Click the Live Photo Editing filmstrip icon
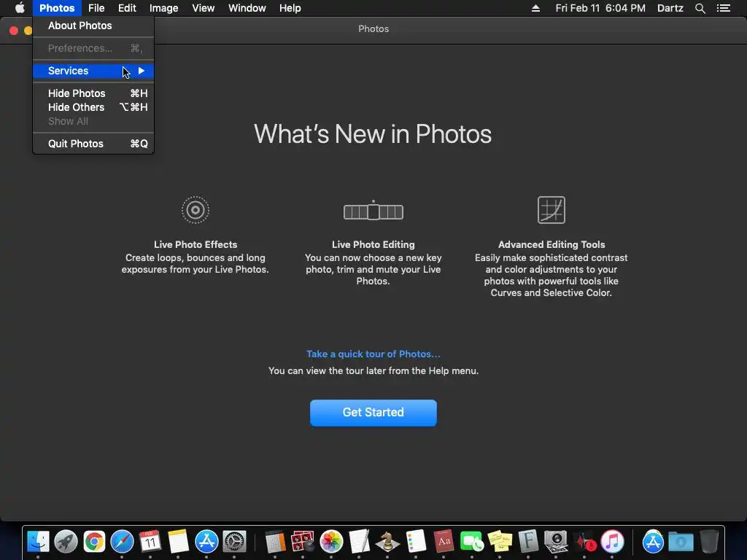 coord(373,211)
